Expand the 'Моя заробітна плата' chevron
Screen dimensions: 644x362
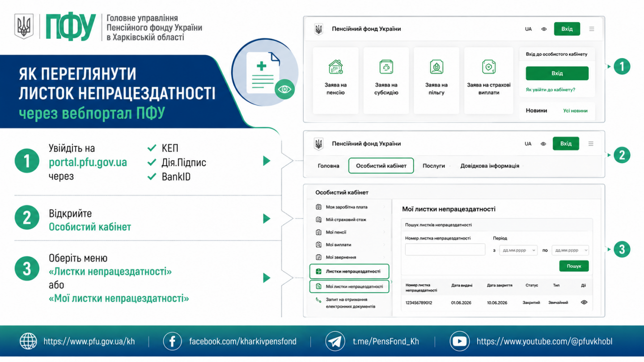point(384,207)
